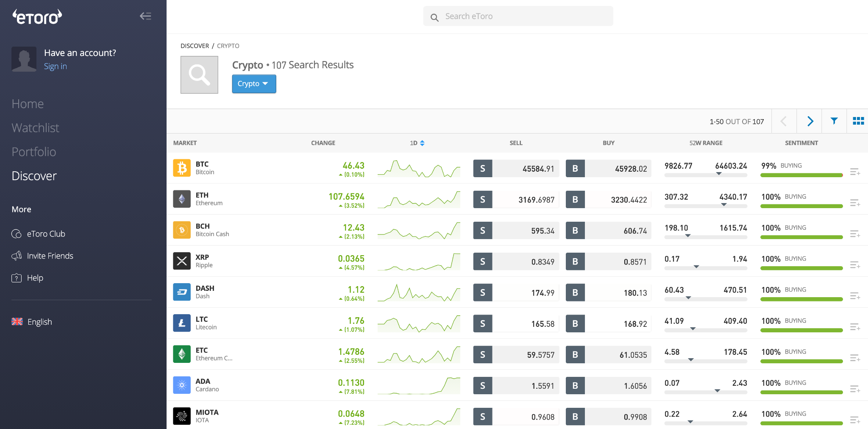Click the 'Ethereum C...' market name

click(214, 358)
